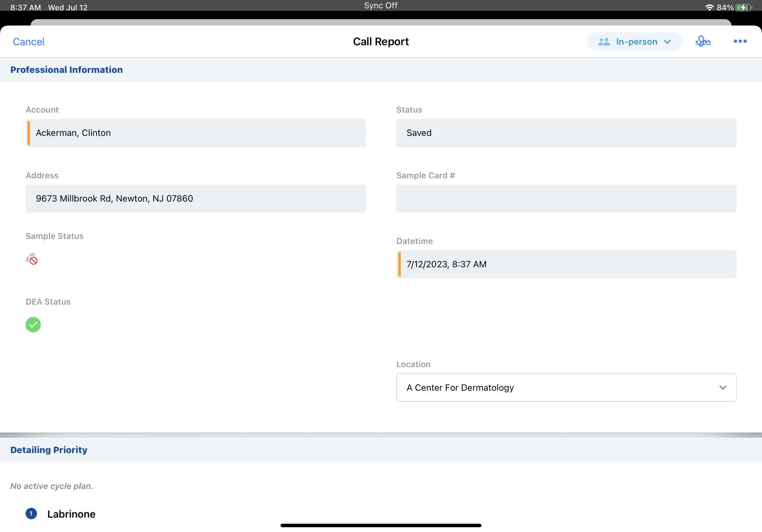The height and width of the screenshot is (532, 762).
Task: Tap the two-person icon in In-person selector
Action: click(604, 42)
